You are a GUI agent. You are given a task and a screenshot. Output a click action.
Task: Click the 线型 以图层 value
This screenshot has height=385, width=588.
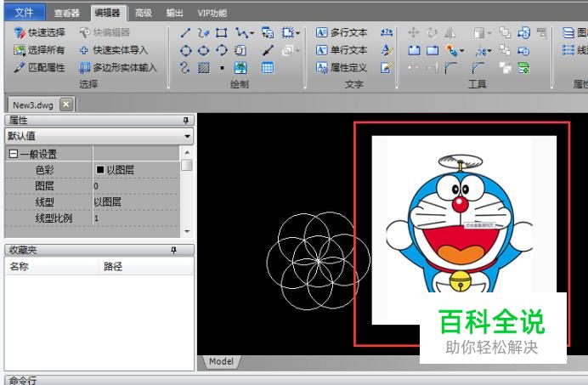pos(107,202)
